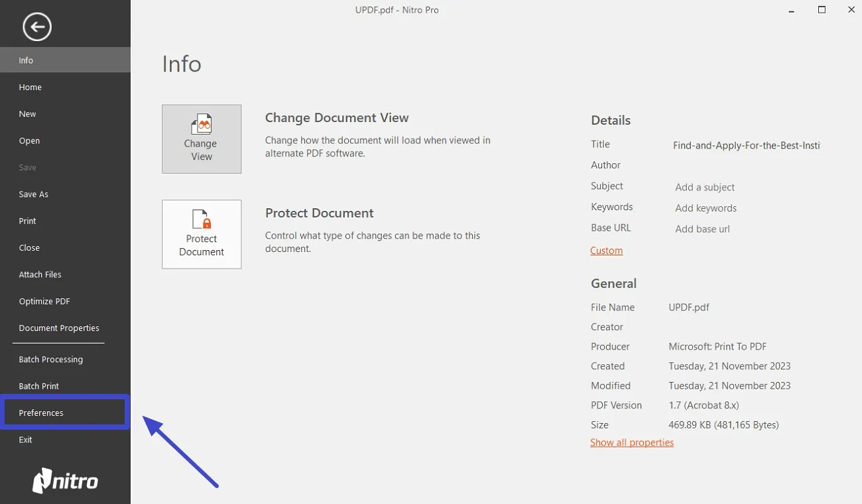This screenshot has width=862, height=504.
Task: Attach files to UPDF.pdf
Action: [40, 274]
